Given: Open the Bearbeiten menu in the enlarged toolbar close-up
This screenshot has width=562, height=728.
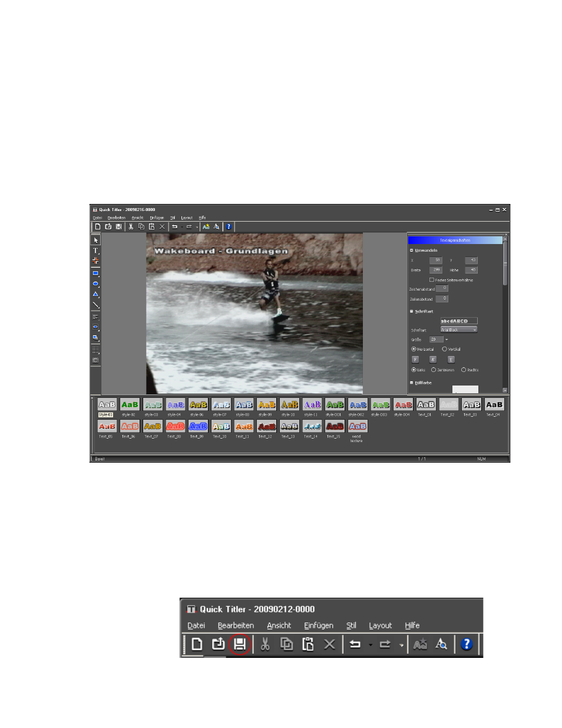Looking at the screenshot, I should (x=236, y=625).
